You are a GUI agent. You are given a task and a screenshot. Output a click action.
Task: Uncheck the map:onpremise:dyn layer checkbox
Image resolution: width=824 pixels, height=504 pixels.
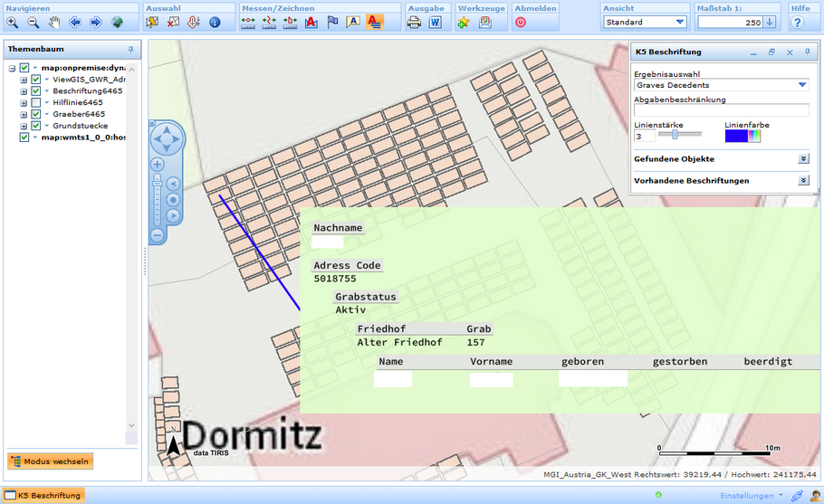pyautogui.click(x=24, y=68)
